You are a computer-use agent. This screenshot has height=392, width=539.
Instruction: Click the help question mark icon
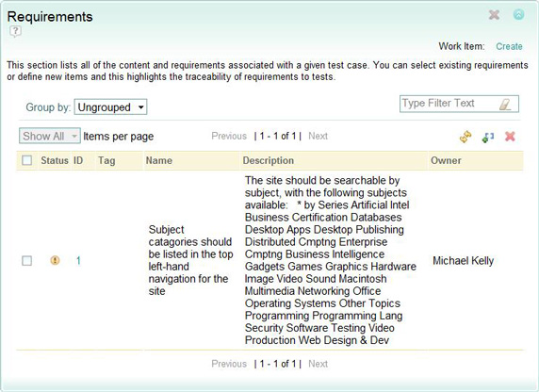point(15,31)
